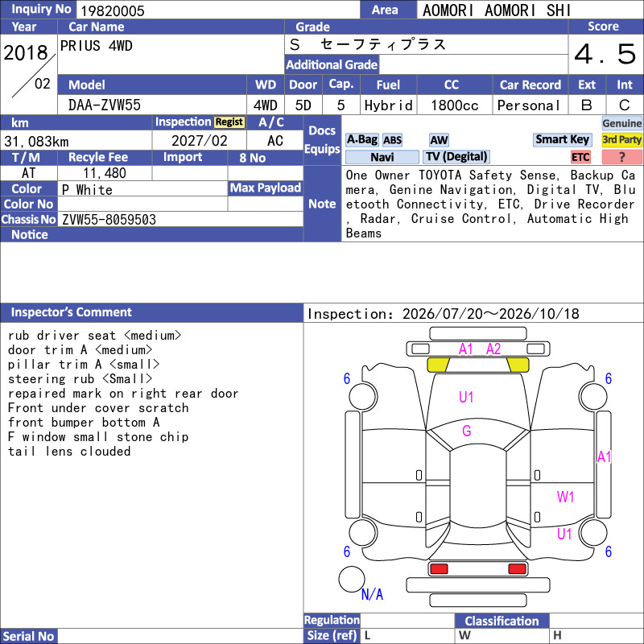The height and width of the screenshot is (644, 644).
Task: Click the comment 'repaired mark on right rear door'
Action: [123, 394]
